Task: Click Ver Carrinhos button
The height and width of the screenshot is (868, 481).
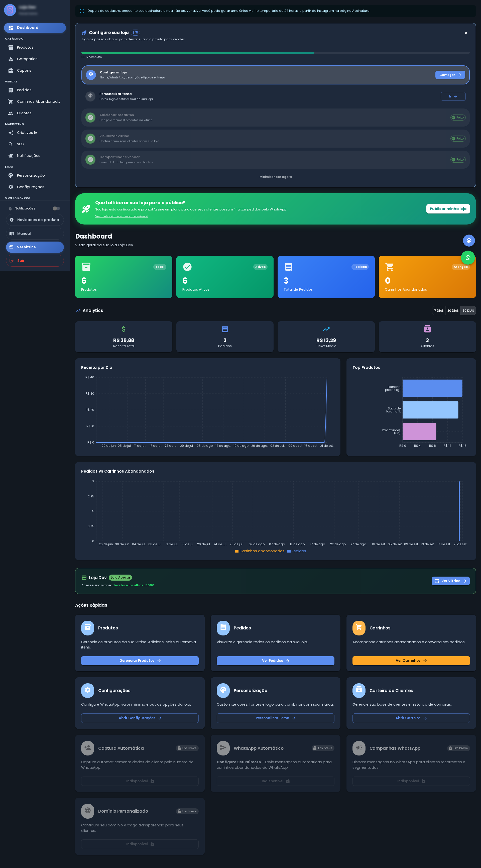Action: [411, 661]
